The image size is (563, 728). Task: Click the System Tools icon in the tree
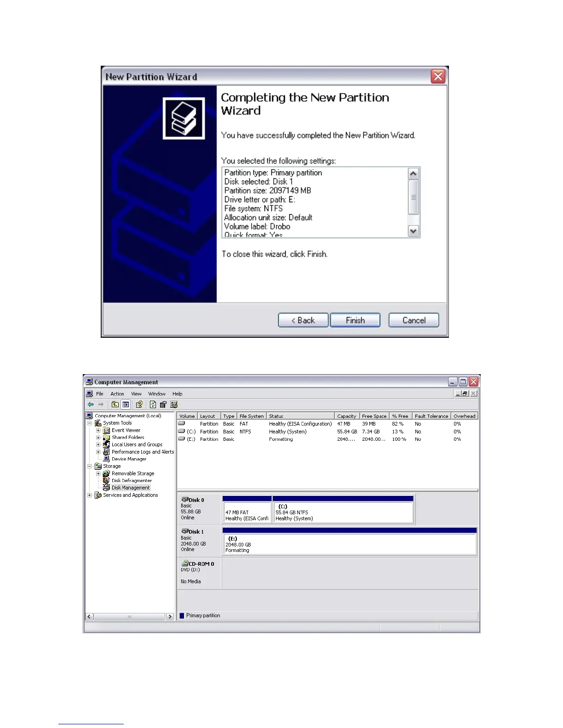98,423
